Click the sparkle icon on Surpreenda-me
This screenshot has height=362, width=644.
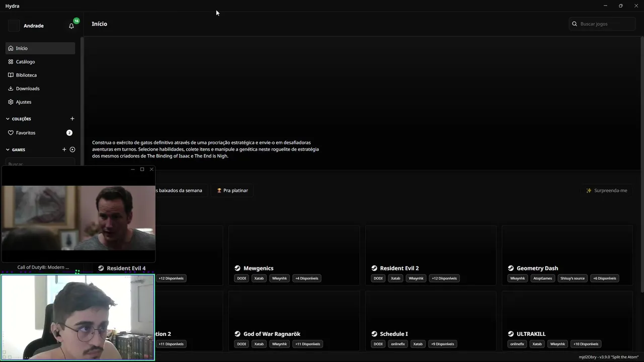pyautogui.click(x=589, y=191)
